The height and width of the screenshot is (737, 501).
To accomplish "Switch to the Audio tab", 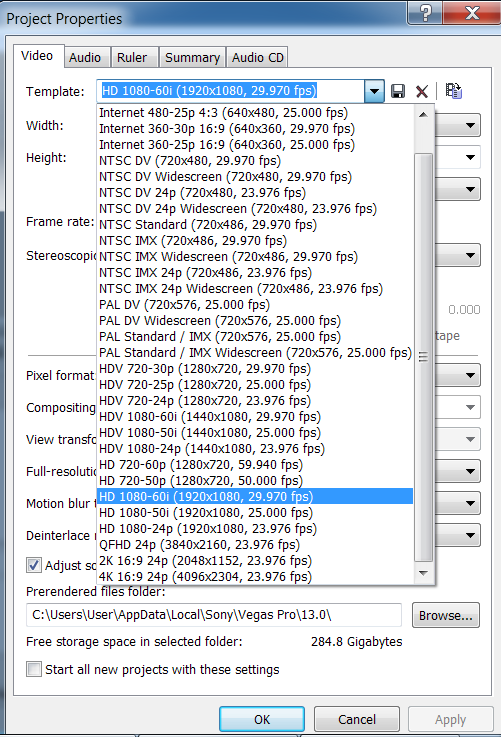I will 85,57.
